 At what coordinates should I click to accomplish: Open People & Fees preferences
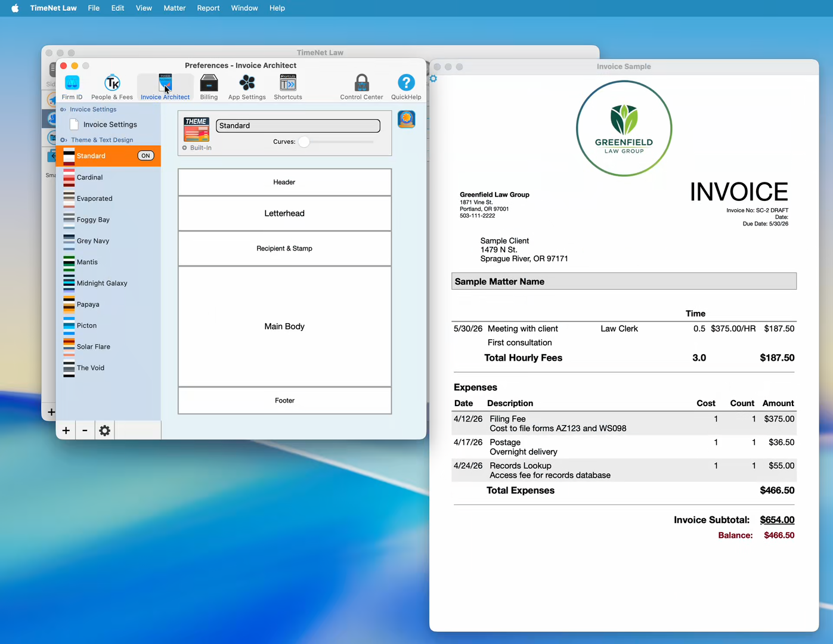point(112,87)
